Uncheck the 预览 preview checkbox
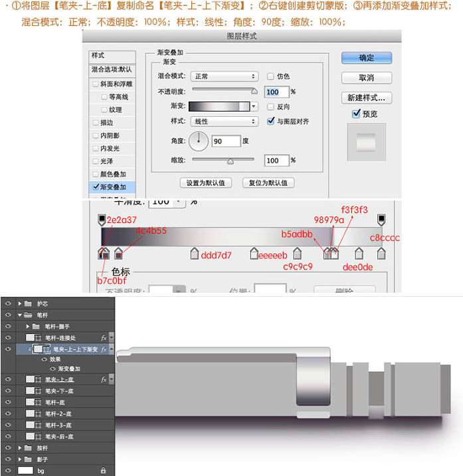Screen dimensions: 463x476 coord(356,114)
